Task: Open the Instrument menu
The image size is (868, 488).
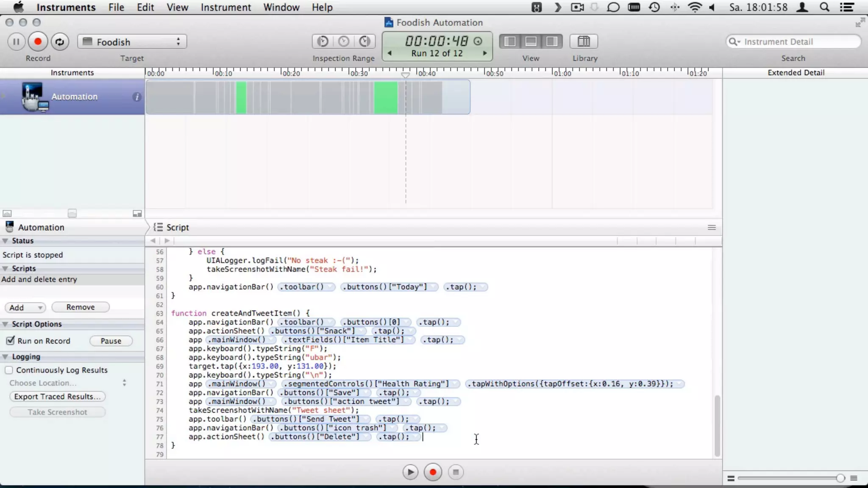Action: 225,7
